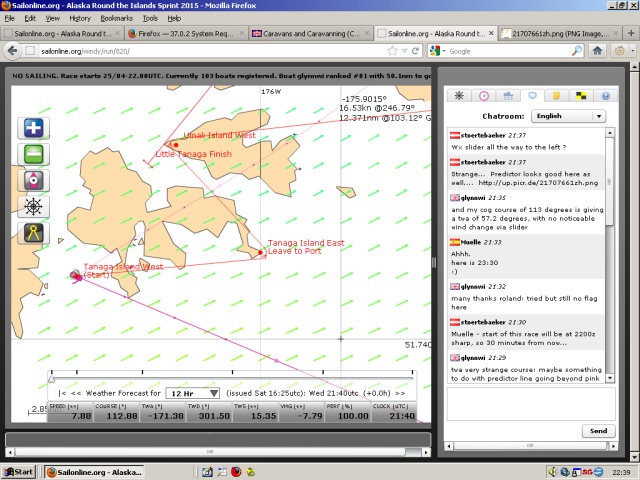Go back with Firefox back arrow

(x=12, y=51)
